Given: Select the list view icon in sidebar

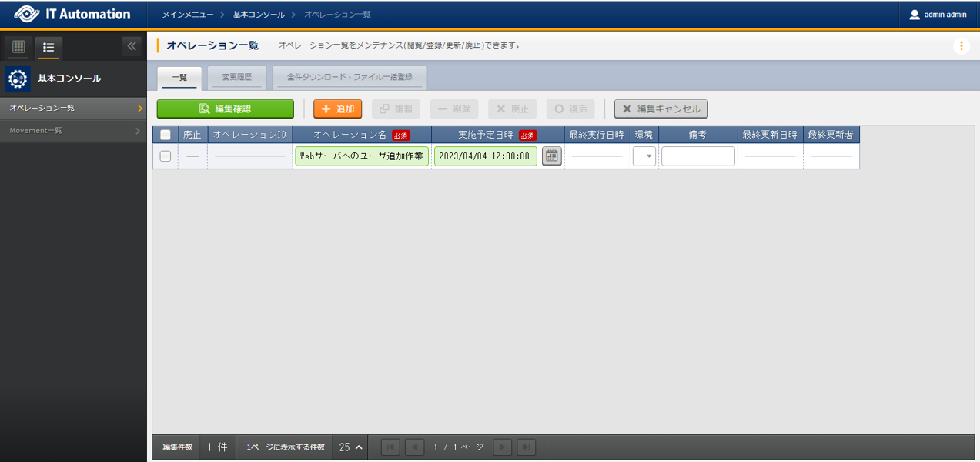Looking at the screenshot, I should pyautogui.click(x=48, y=48).
